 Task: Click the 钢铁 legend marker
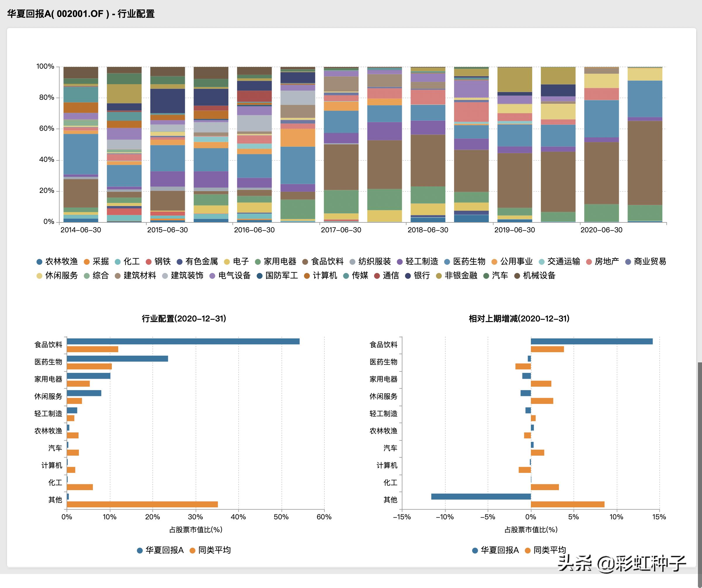coord(149,262)
